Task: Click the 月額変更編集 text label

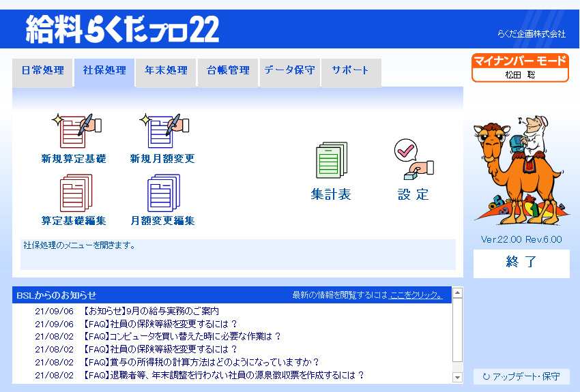Action: click(x=162, y=221)
